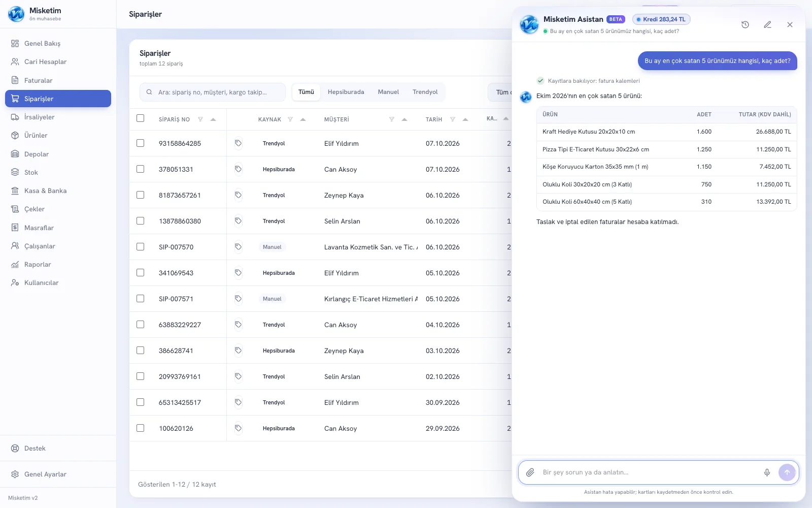The image size is (812, 508).
Task: Activate the microphone in assistant input
Action: coord(767,472)
